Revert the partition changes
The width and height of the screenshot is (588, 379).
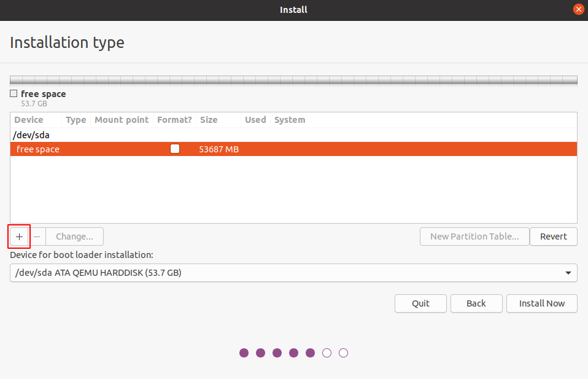coord(554,236)
